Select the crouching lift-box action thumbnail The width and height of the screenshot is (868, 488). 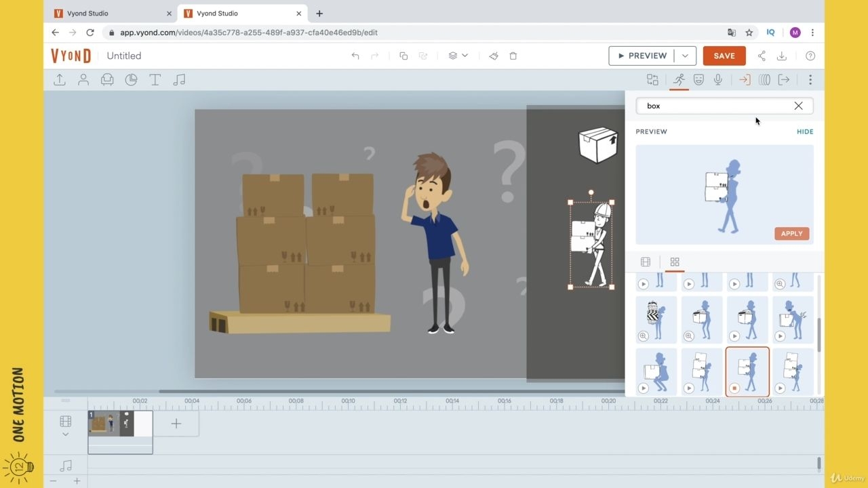[656, 371]
